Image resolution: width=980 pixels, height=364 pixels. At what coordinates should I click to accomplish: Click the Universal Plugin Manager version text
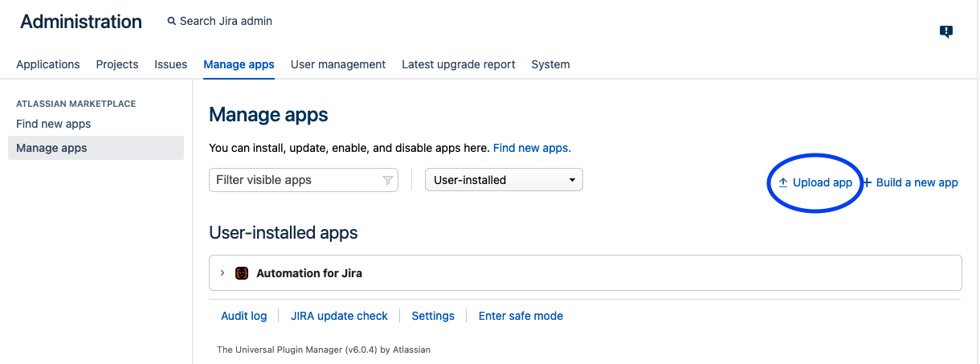pos(325,350)
